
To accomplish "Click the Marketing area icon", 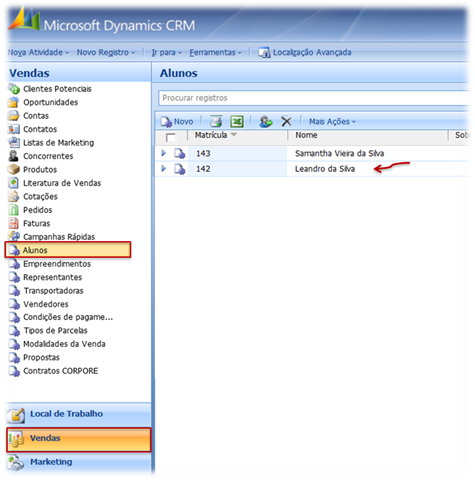I will (15, 463).
